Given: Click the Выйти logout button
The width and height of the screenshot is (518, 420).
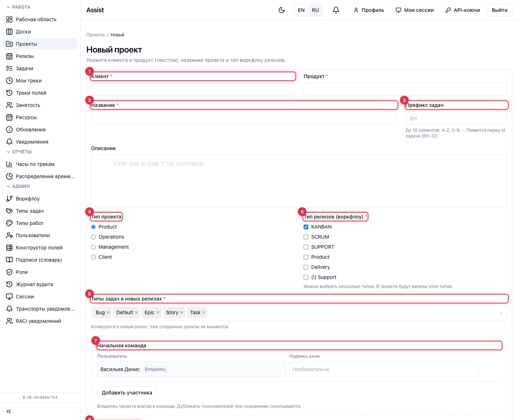Looking at the screenshot, I should [500, 10].
